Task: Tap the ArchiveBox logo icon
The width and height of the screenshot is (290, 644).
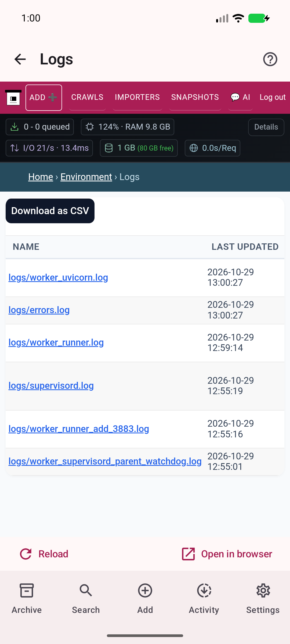Action: [13, 98]
